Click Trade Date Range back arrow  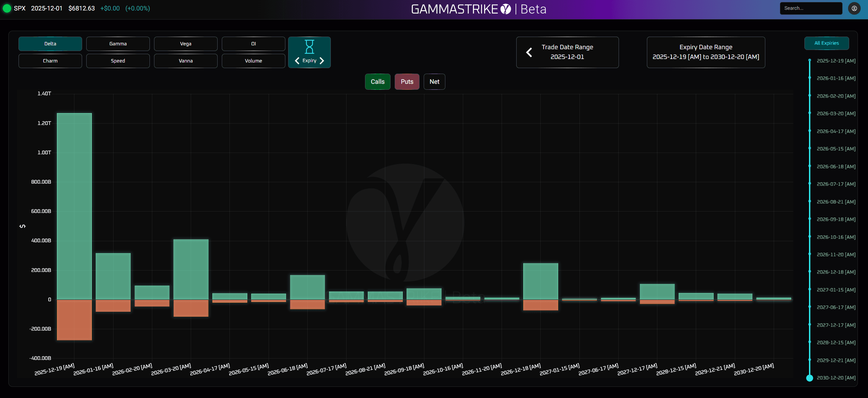click(x=529, y=52)
